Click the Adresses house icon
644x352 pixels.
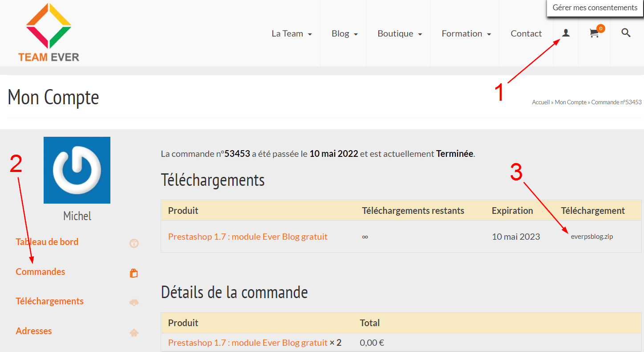134,332
